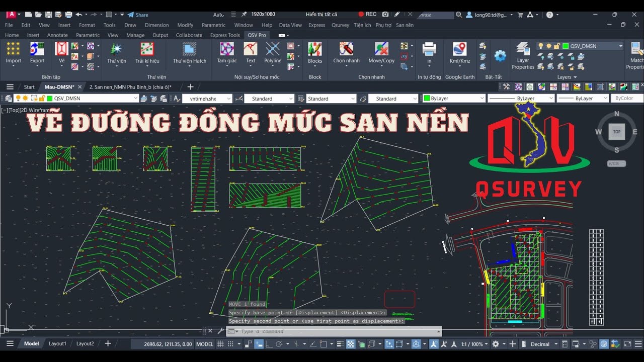Open the Dimension menu
The height and width of the screenshot is (362, 644).
(x=157, y=25)
